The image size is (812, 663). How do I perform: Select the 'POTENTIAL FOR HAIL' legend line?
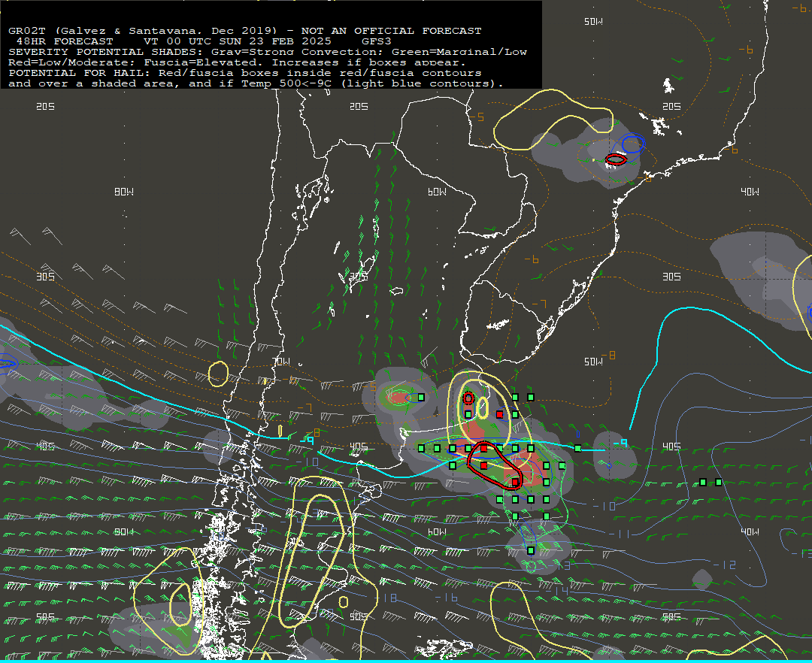coord(244,72)
